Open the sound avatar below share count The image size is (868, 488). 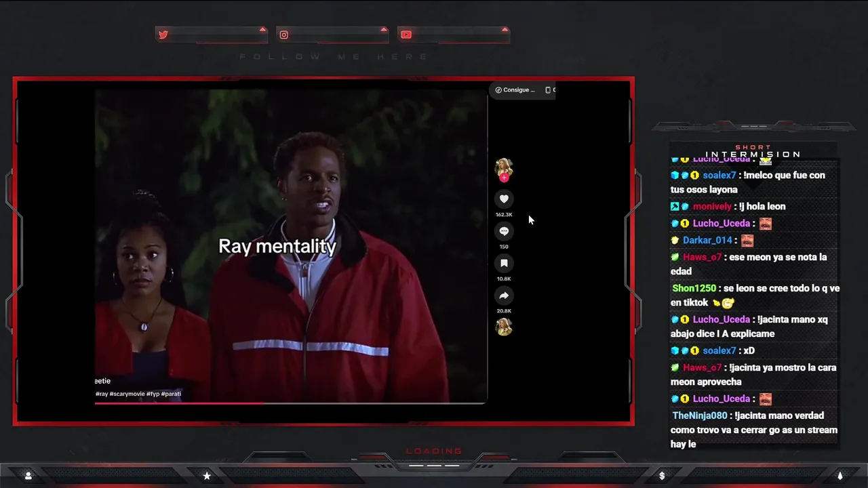pos(504,327)
